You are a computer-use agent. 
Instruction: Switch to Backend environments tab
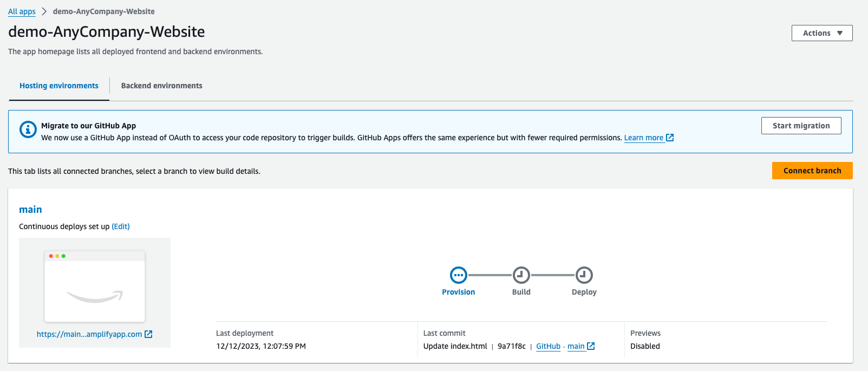(162, 86)
